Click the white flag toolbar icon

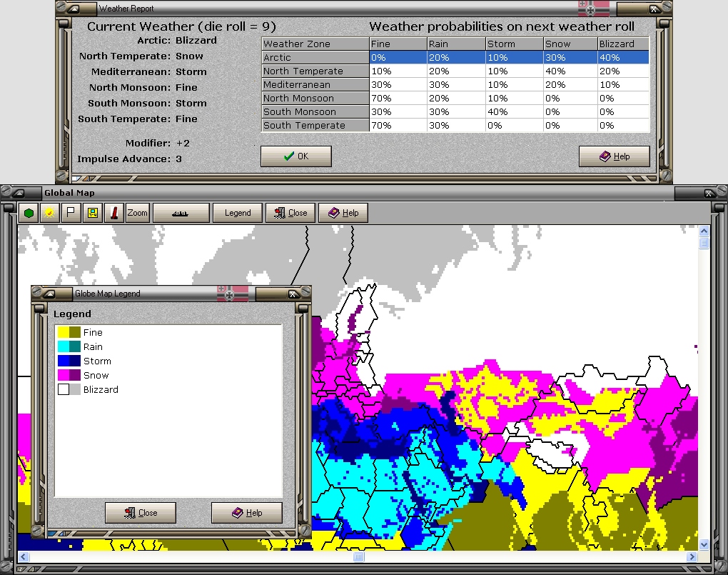70,213
